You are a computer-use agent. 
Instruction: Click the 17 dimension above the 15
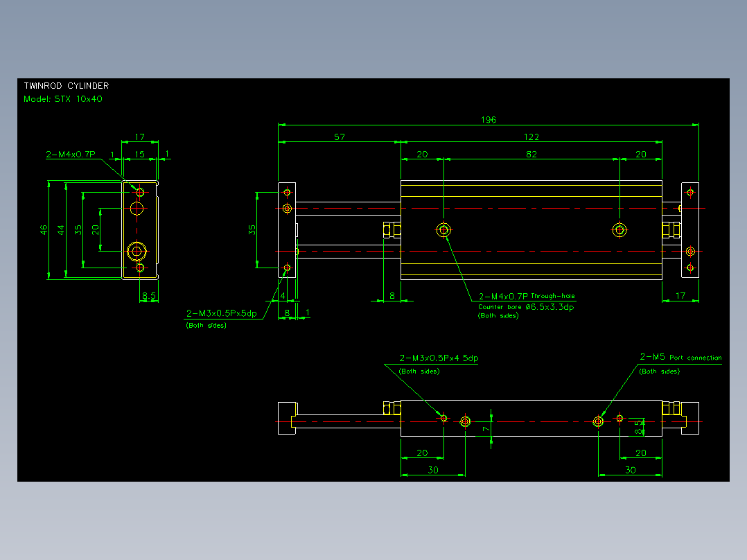pyautogui.click(x=139, y=137)
